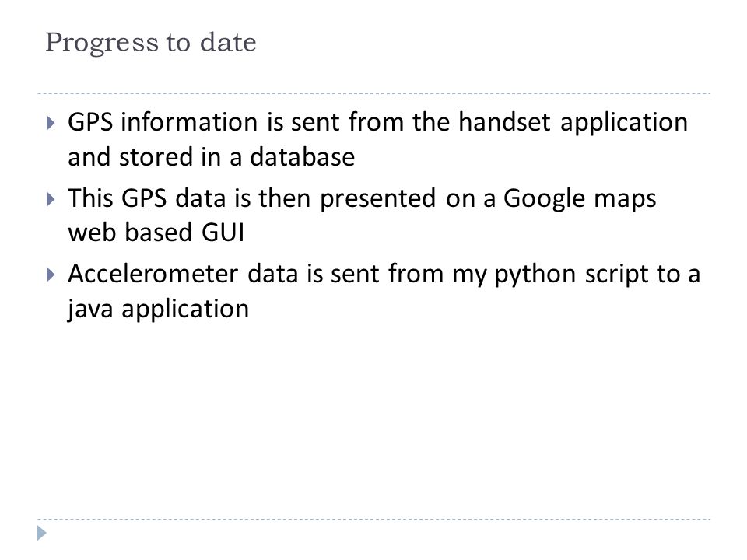Click the text web based GUI
The height and width of the screenshot is (560, 747).
tap(156, 233)
